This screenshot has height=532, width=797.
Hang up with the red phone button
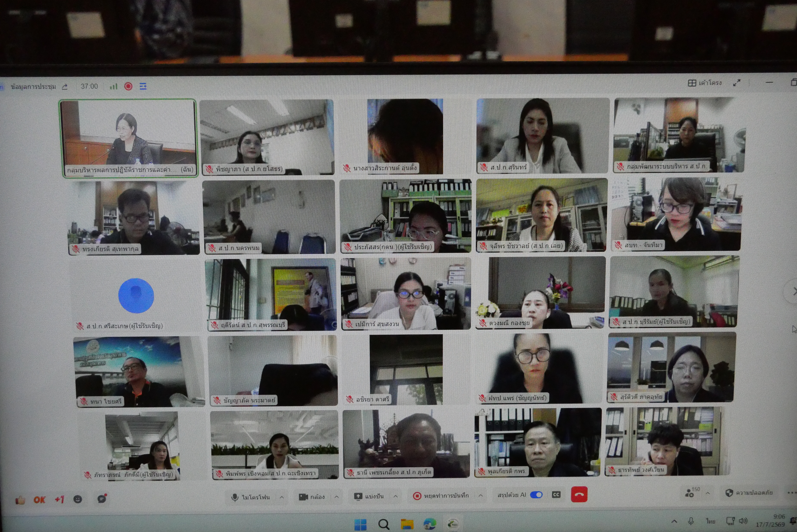pos(579,494)
